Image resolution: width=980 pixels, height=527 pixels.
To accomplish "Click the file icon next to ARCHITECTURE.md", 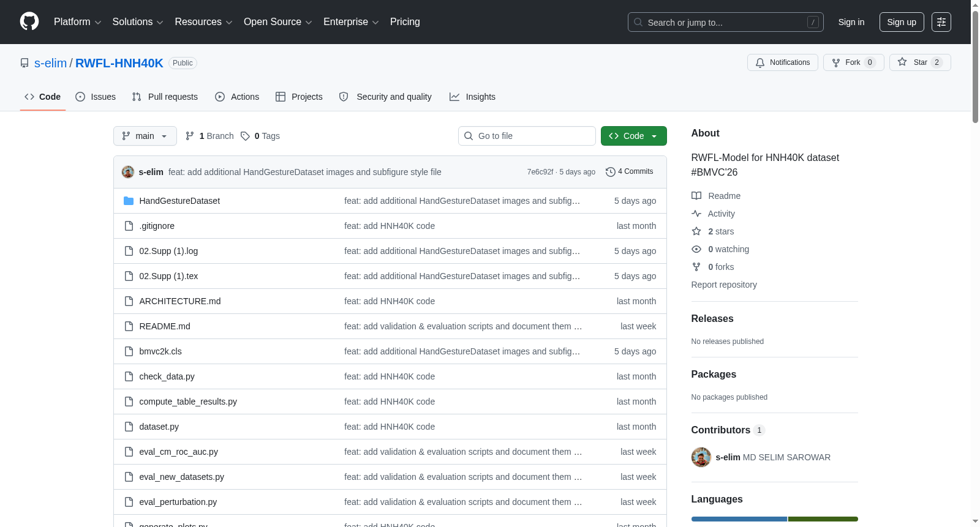I will tap(129, 301).
